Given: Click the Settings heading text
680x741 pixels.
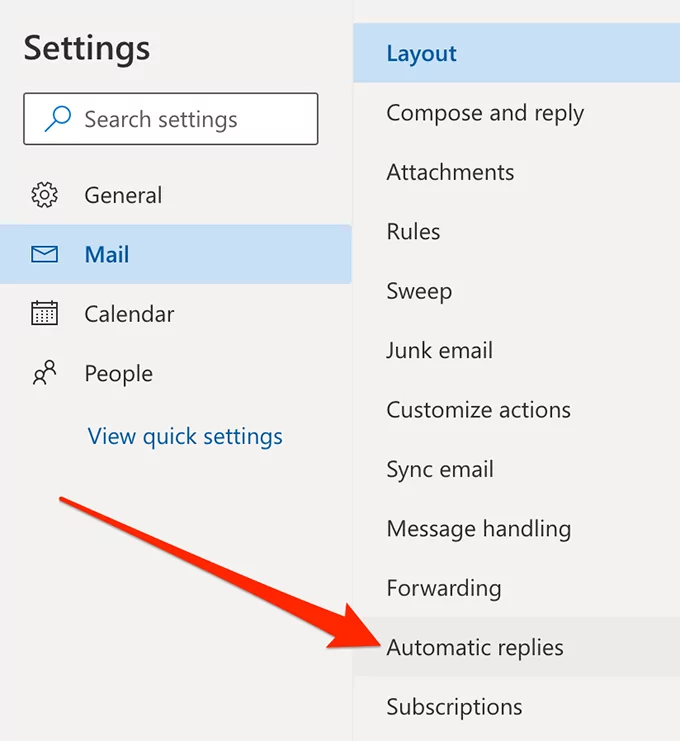Looking at the screenshot, I should (87, 49).
